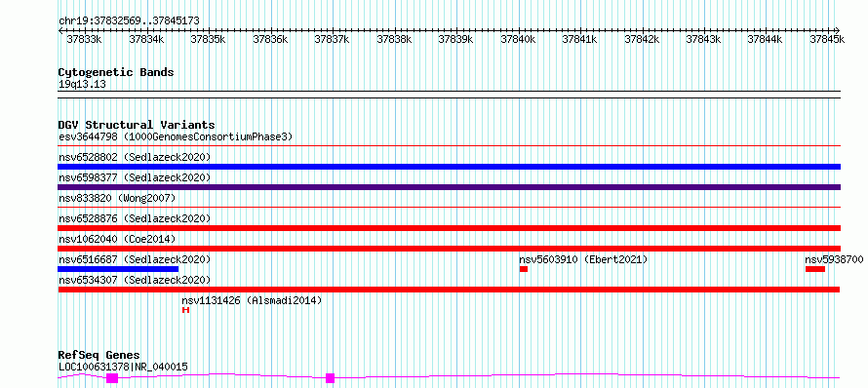
Task: Click the 37837k ruler tick label
Action: click(332, 39)
